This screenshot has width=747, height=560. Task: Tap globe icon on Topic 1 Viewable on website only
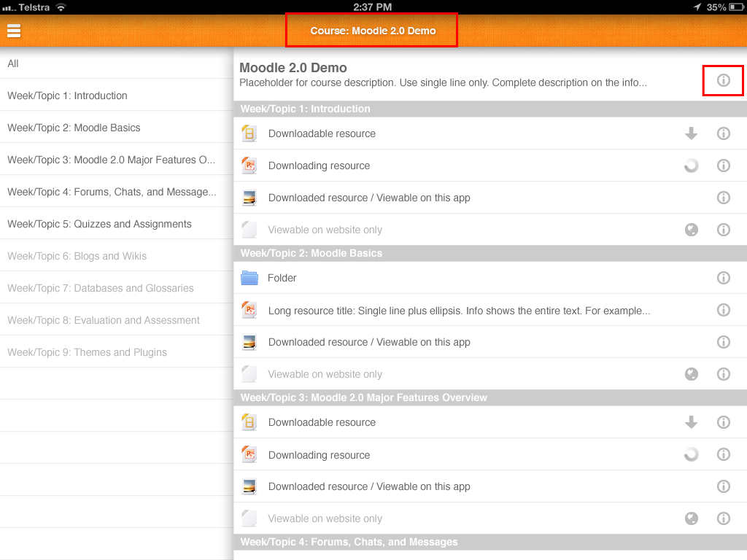(692, 230)
